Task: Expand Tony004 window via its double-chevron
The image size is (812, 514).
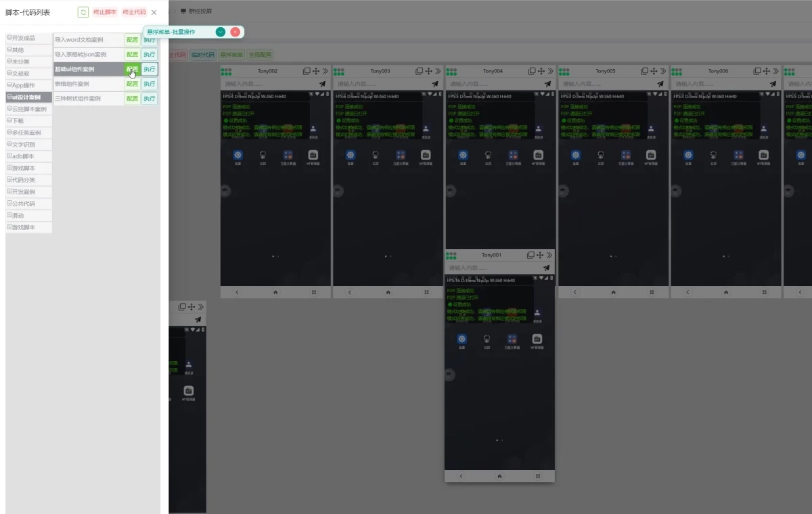Action: click(549, 70)
